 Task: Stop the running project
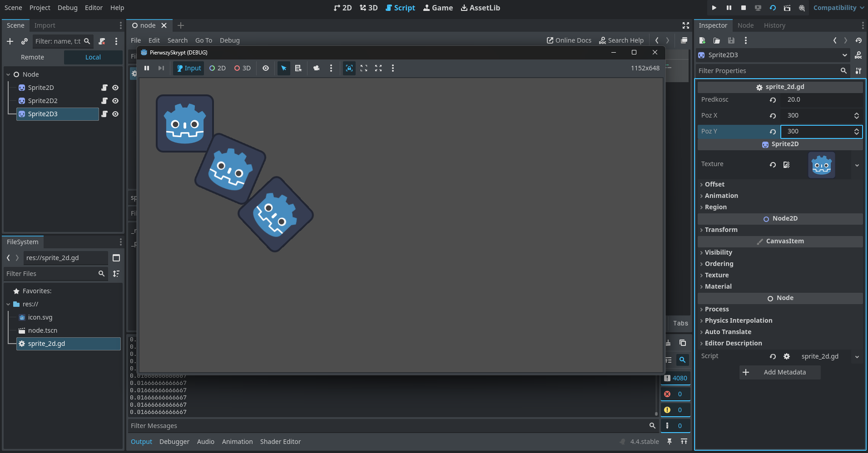click(744, 8)
